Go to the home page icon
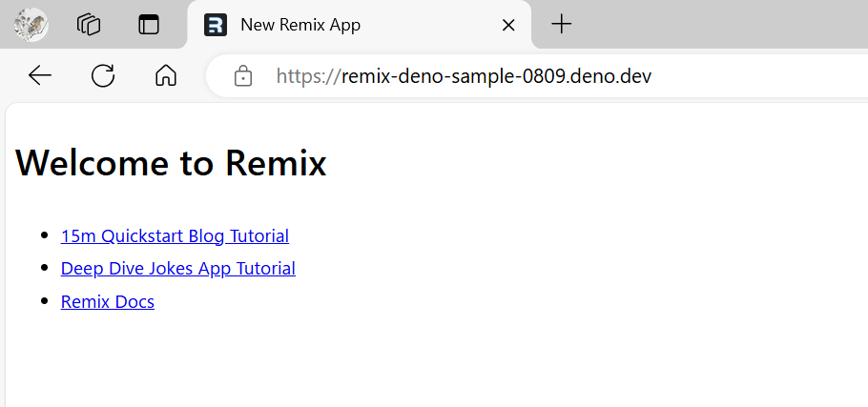 click(x=166, y=75)
